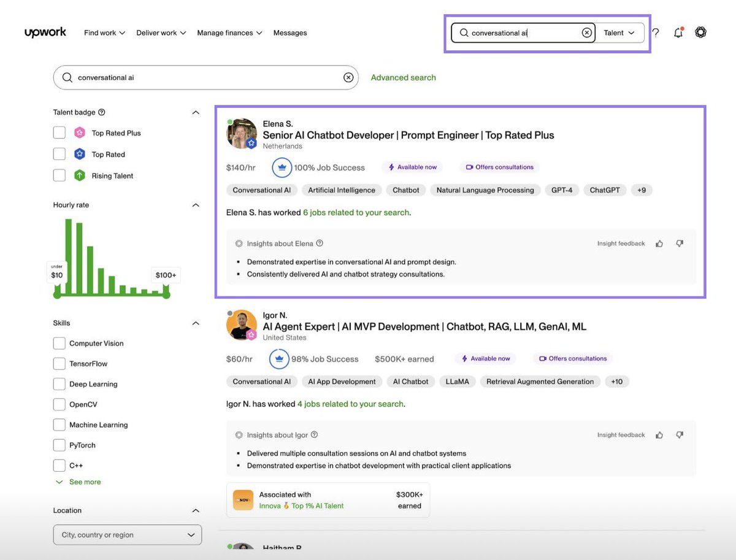Click the Upwork logo
736x560 pixels.
(x=45, y=33)
